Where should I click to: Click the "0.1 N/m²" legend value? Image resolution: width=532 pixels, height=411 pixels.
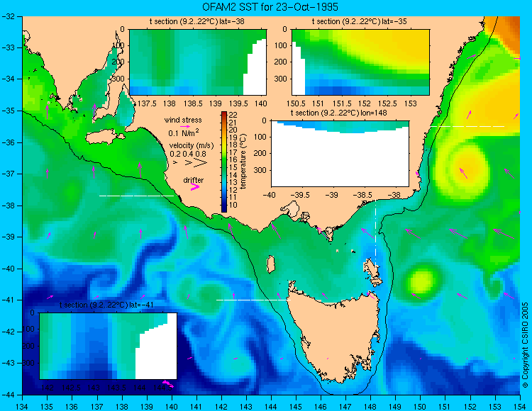184,133
